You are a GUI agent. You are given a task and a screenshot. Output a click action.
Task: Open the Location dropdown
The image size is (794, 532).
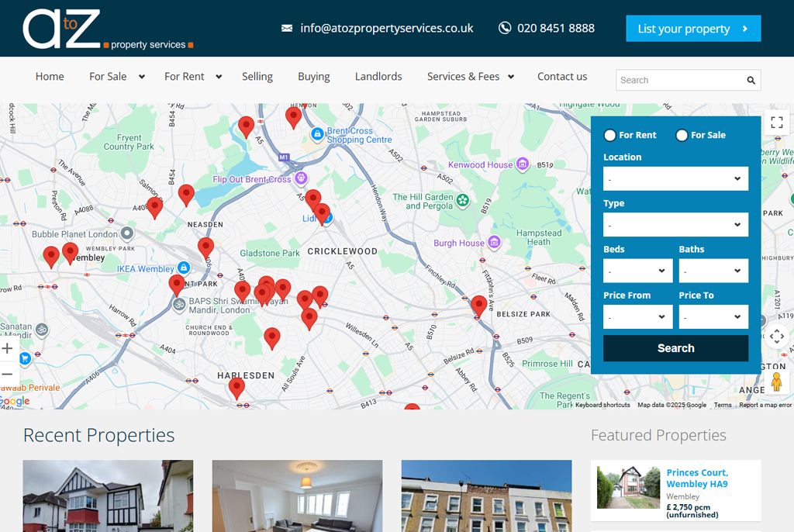[675, 179]
